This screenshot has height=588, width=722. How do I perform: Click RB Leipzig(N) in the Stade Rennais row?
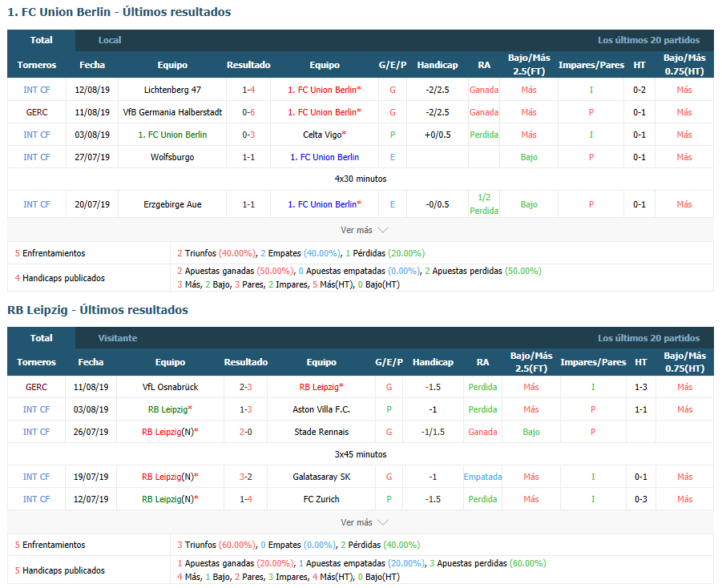click(170, 432)
